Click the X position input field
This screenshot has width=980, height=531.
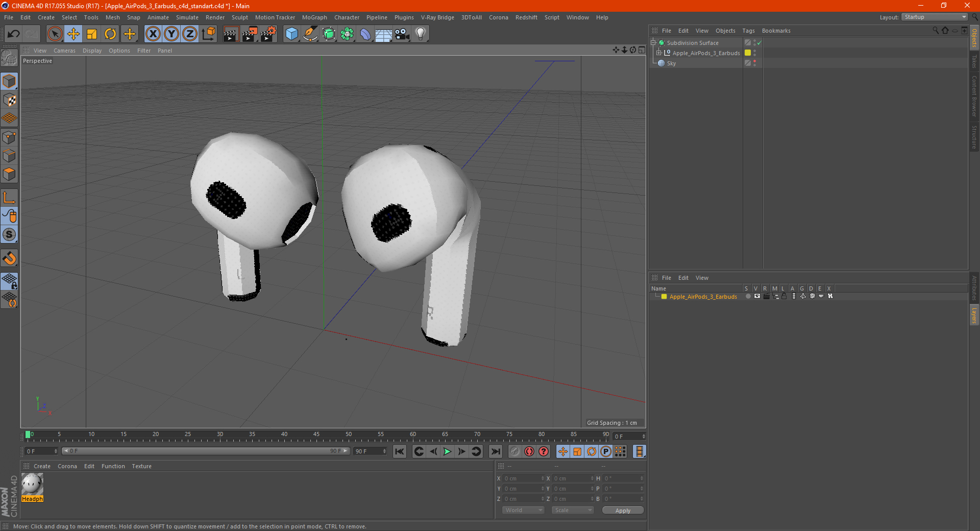(524, 478)
